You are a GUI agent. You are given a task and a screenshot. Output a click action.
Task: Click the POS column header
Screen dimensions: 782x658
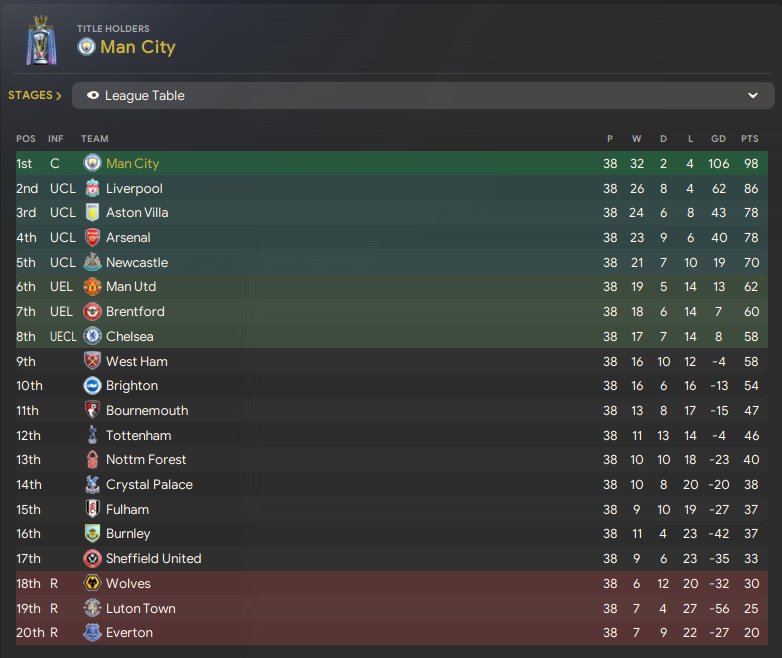25,139
